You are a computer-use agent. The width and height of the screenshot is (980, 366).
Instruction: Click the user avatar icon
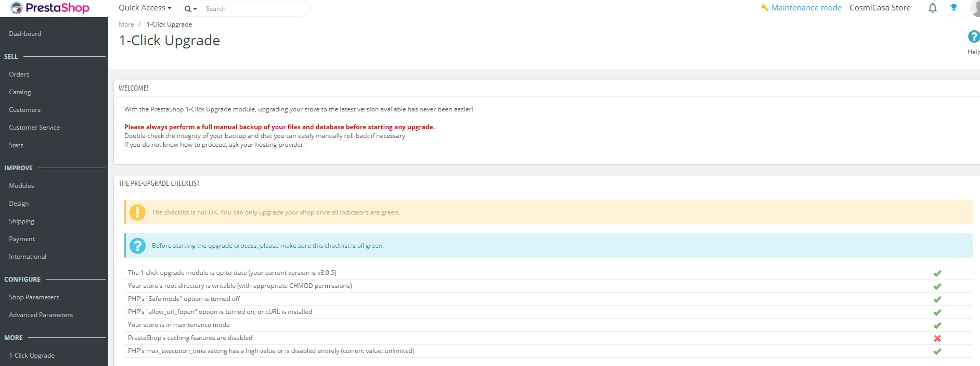point(975,8)
